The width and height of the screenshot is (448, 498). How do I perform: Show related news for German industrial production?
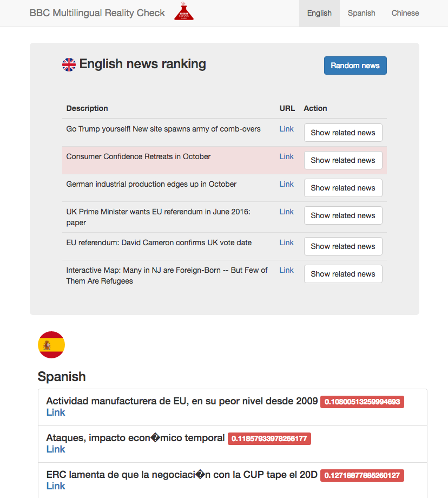[343, 188]
